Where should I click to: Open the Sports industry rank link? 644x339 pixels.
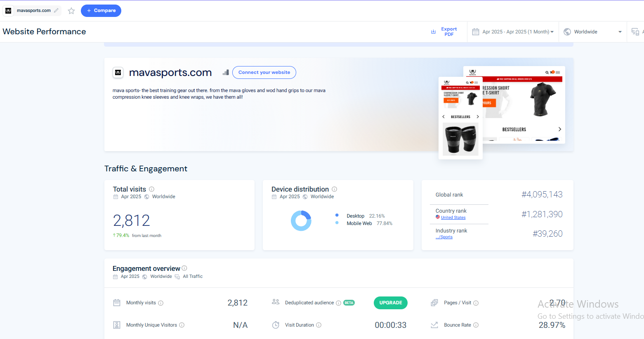pyautogui.click(x=444, y=237)
